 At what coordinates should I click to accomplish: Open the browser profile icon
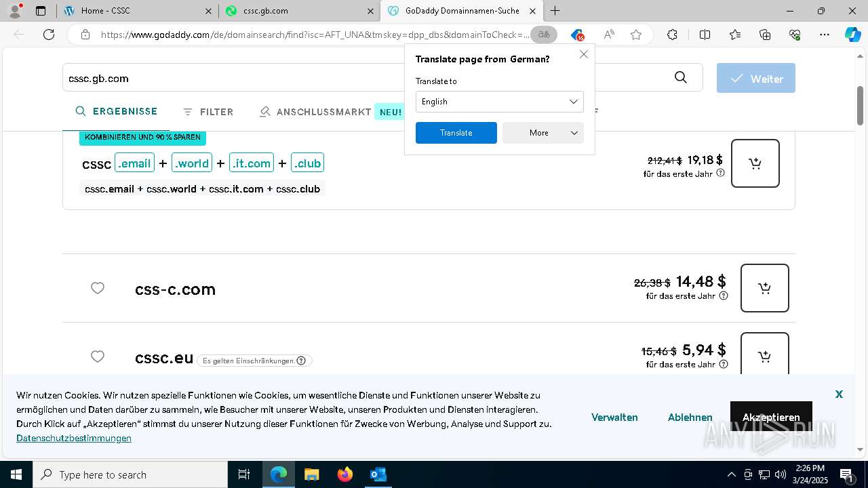tap(15, 10)
